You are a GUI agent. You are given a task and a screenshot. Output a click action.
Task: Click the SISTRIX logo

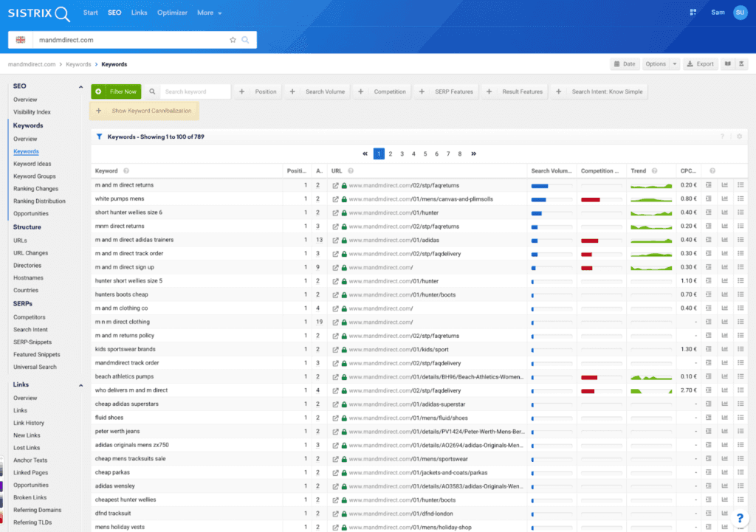click(x=38, y=13)
